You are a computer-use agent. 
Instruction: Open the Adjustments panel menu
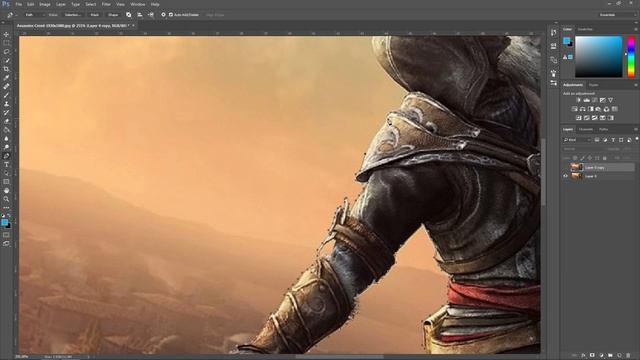[x=636, y=85]
